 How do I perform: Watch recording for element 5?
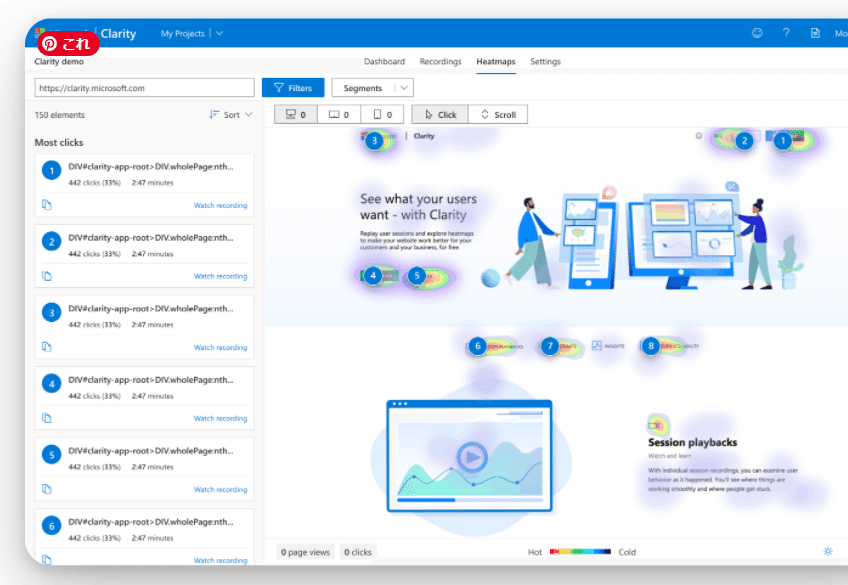(x=220, y=489)
